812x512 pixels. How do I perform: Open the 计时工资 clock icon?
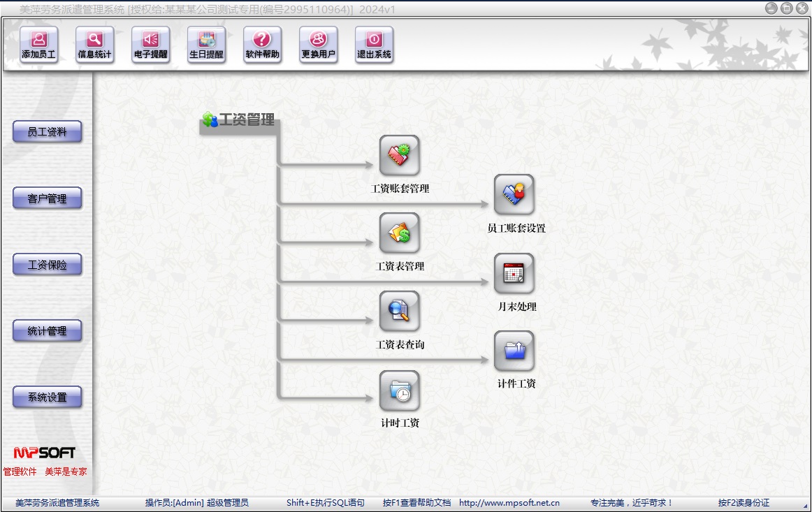coord(399,390)
